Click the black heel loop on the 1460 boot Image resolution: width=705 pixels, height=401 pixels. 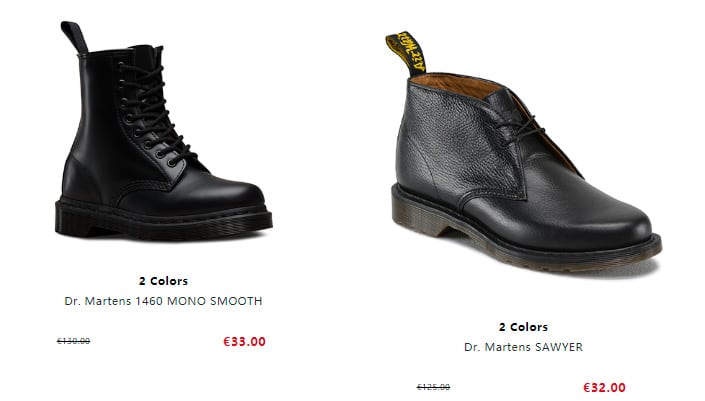74,37
